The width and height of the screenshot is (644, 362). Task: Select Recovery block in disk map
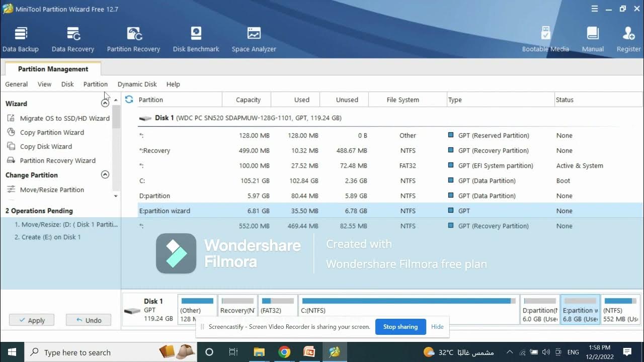pos(237,309)
